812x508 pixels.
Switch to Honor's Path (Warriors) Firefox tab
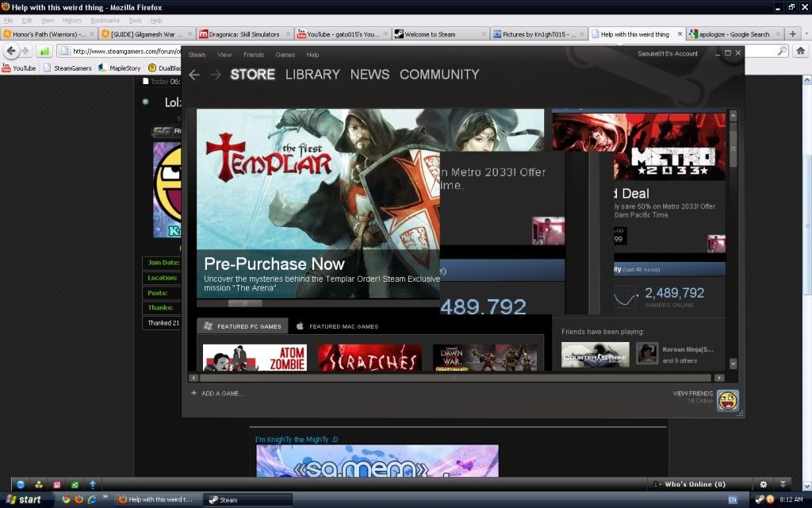pos(48,34)
